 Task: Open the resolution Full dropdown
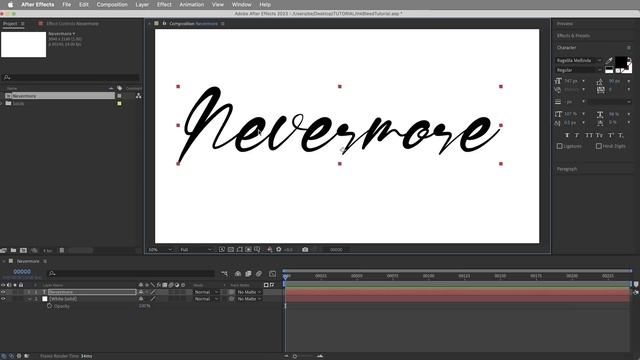[196, 249]
